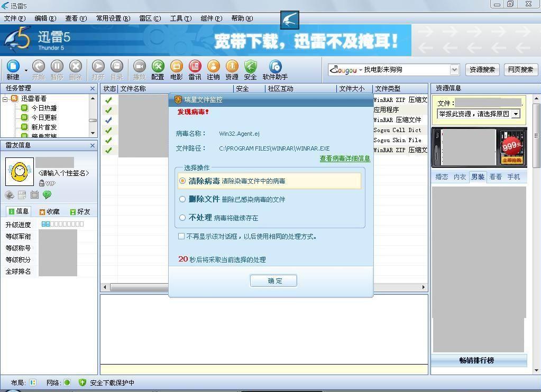Select the 清除病毒 radio option
Screen dimensions: 541x392
point(182,181)
